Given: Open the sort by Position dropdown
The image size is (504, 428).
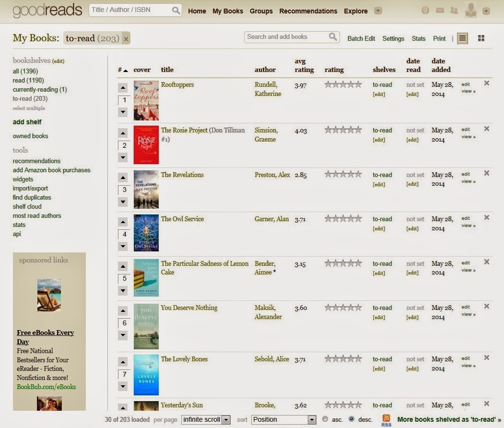Looking at the screenshot, I should (x=283, y=420).
